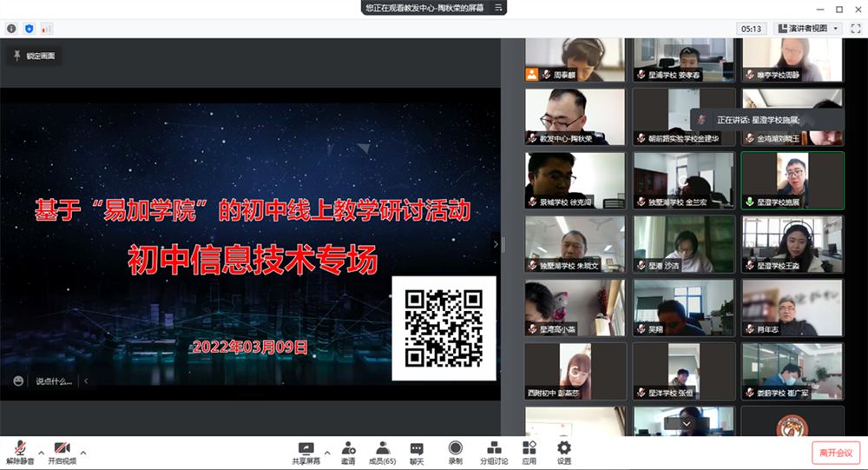This screenshot has width=868, height=470.
Task: Start recording with 录制 icon
Action: point(455,453)
